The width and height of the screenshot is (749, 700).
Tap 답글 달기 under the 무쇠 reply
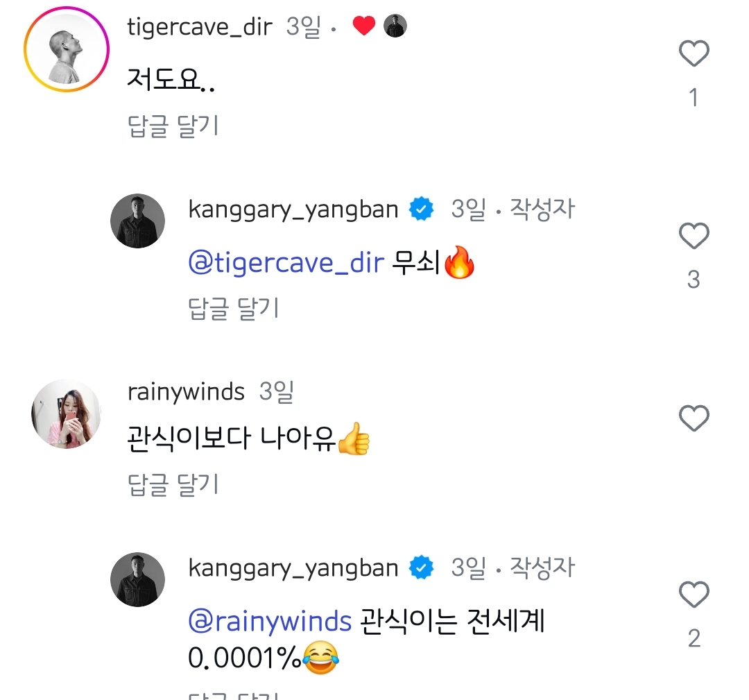234,308
